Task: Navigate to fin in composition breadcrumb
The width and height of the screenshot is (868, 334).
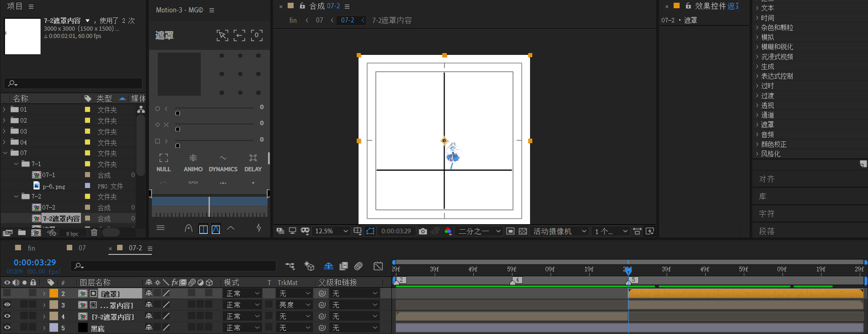Action: (293, 21)
